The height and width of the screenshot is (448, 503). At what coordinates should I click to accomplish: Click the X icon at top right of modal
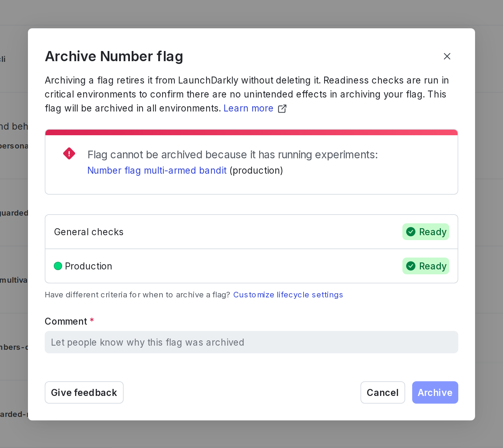click(447, 56)
